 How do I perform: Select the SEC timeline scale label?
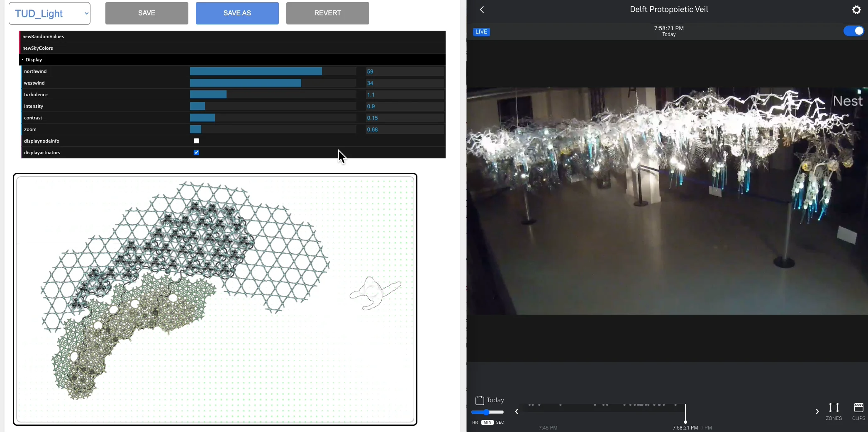tap(500, 422)
